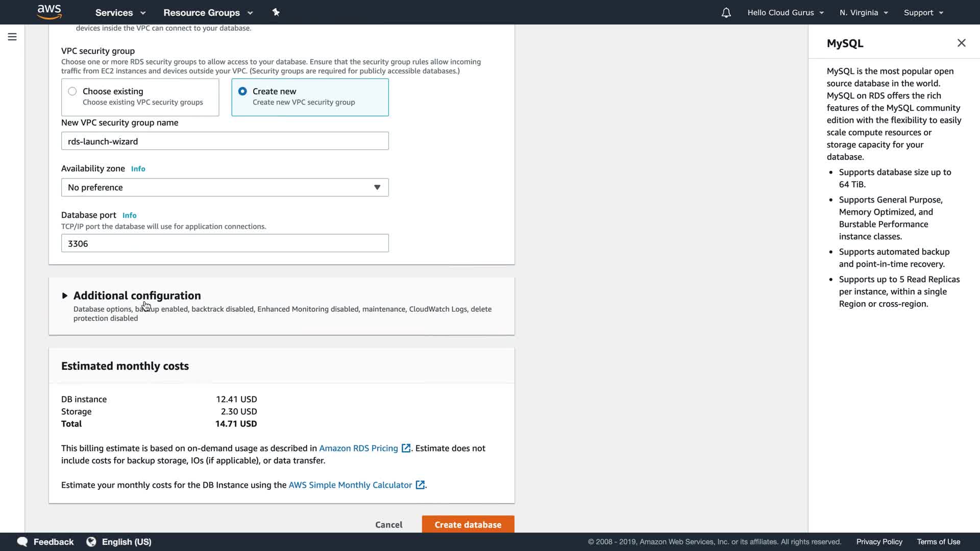Click external link icon beside RDS Pricing
This screenshot has width=980, height=551.
pyautogui.click(x=406, y=448)
